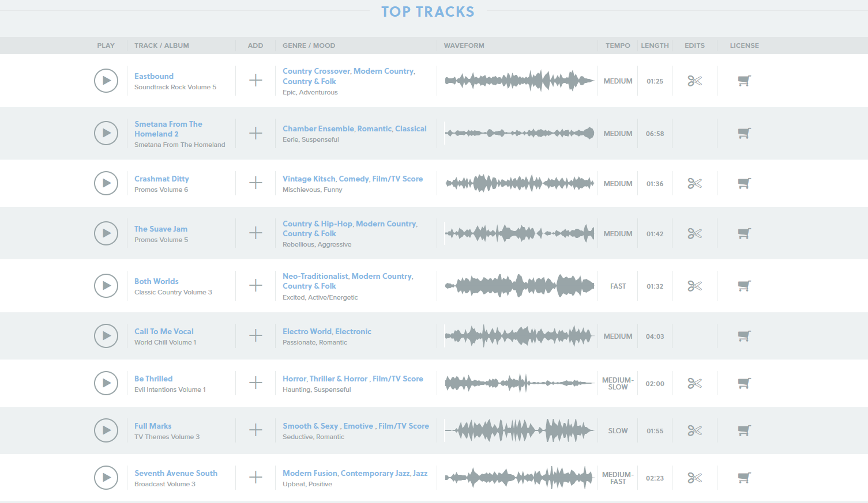Add Be Thrilled with the plus icon
This screenshot has height=503, width=868.
[255, 383]
